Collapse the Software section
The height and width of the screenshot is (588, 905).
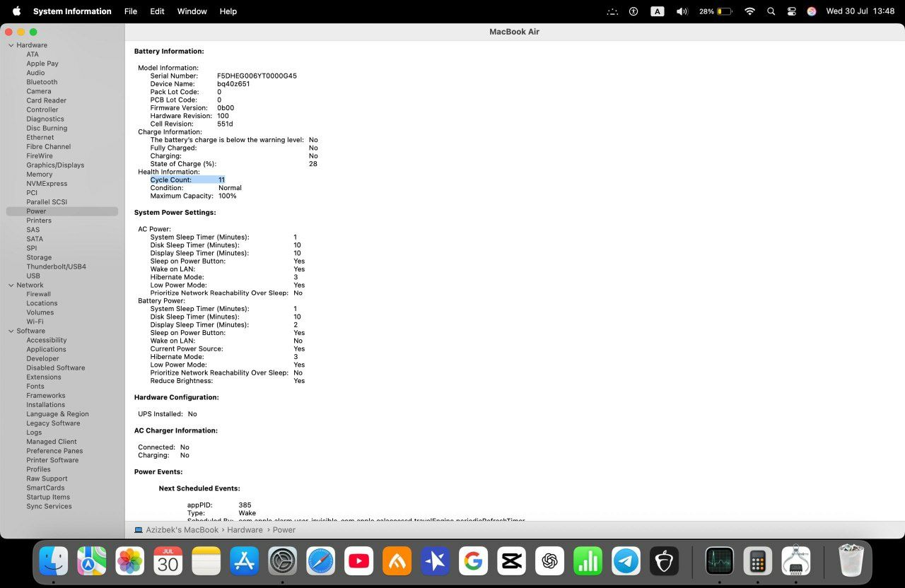click(11, 331)
